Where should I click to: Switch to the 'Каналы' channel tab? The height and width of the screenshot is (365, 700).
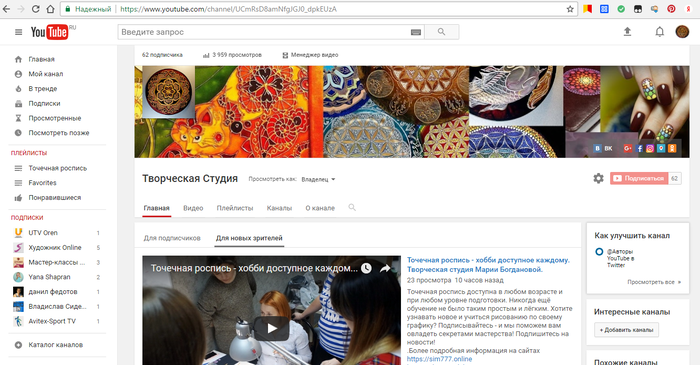point(279,208)
